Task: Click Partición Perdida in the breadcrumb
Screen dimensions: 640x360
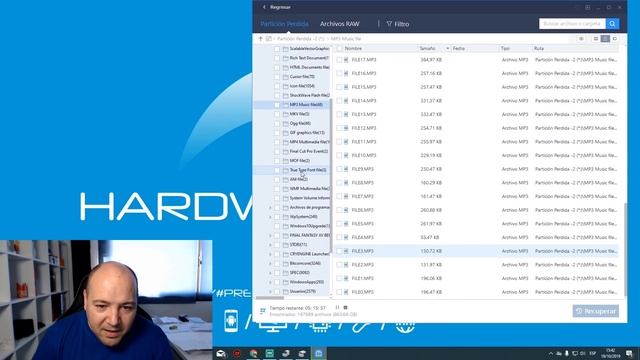Action: pos(300,39)
